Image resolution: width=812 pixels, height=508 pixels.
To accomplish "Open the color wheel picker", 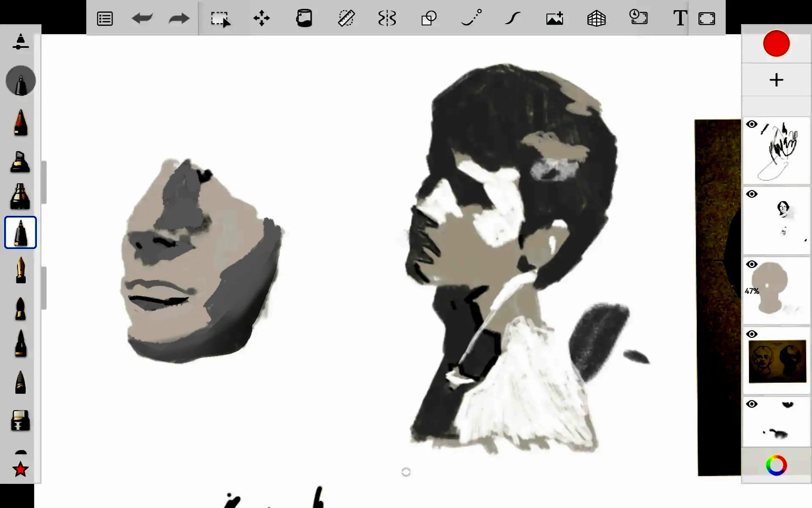I will 776,465.
